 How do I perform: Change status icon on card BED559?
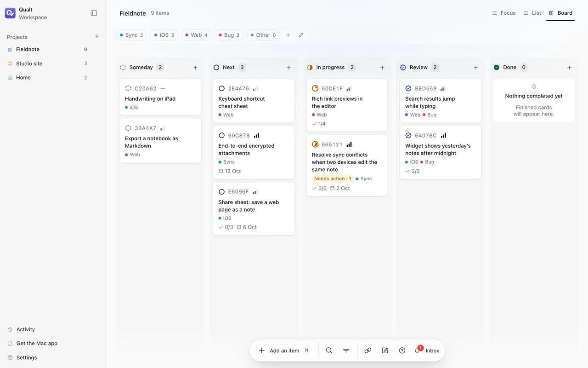tap(408, 88)
